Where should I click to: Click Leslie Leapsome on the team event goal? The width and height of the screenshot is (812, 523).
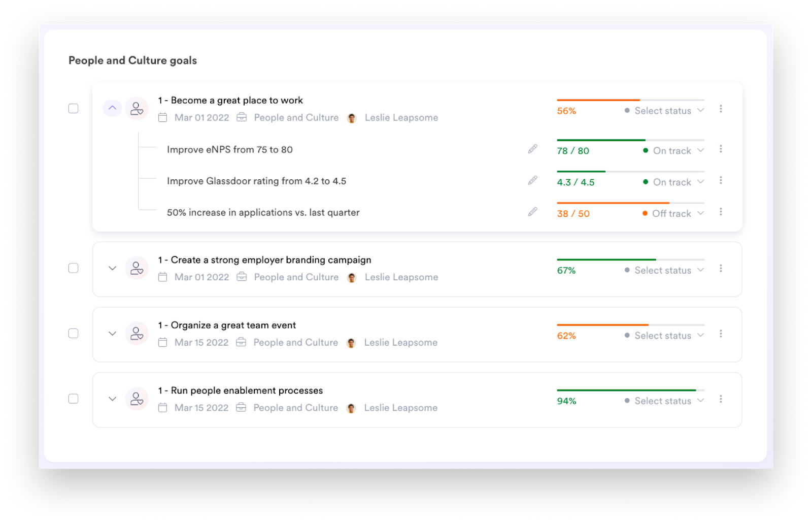[x=400, y=342]
